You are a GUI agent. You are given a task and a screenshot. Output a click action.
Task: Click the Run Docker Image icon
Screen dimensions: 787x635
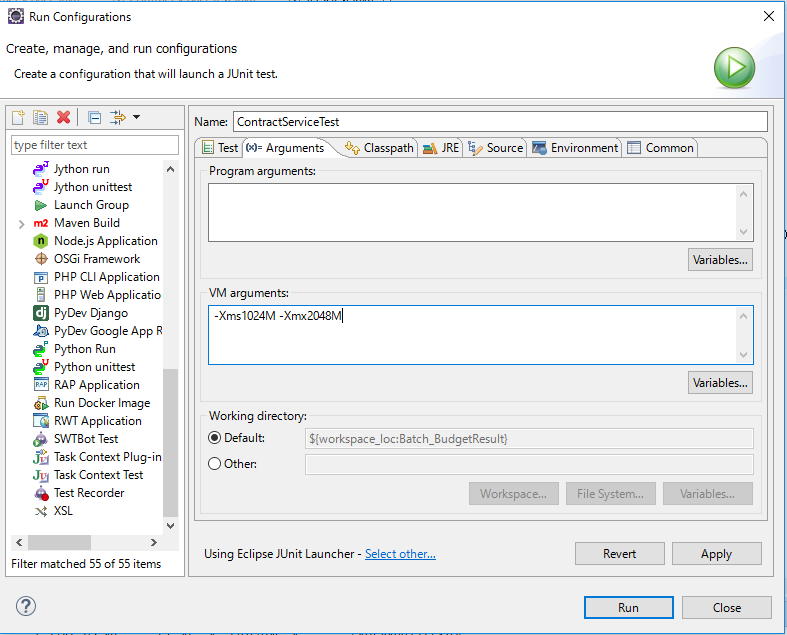[41, 403]
